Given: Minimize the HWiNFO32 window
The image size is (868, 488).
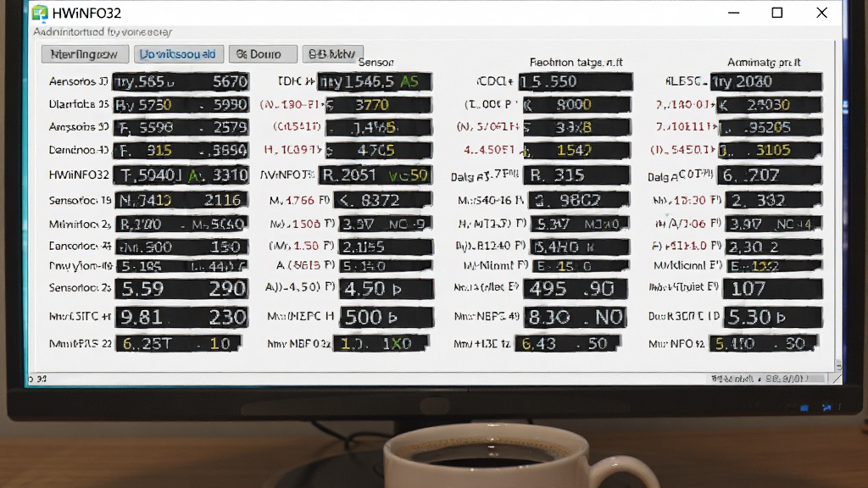Looking at the screenshot, I should click(x=733, y=13).
